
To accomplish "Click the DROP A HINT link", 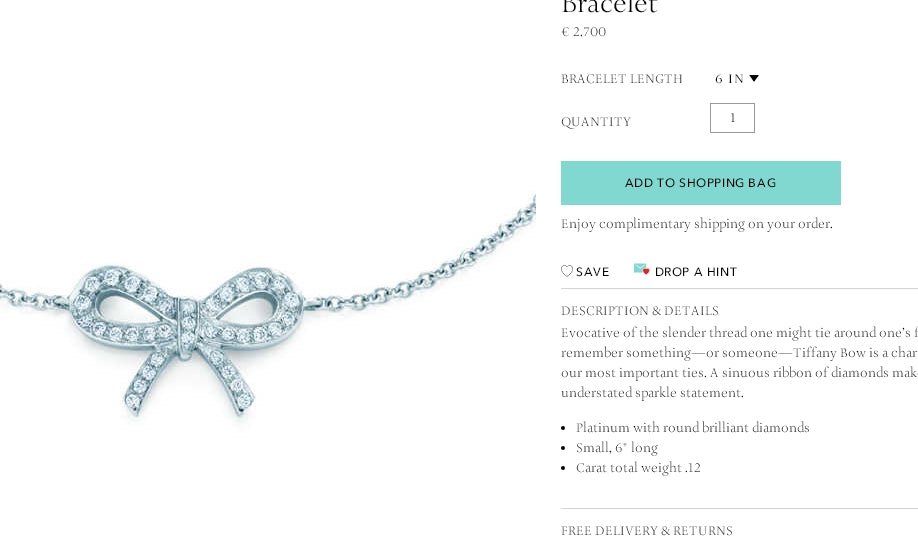I will click(696, 272).
